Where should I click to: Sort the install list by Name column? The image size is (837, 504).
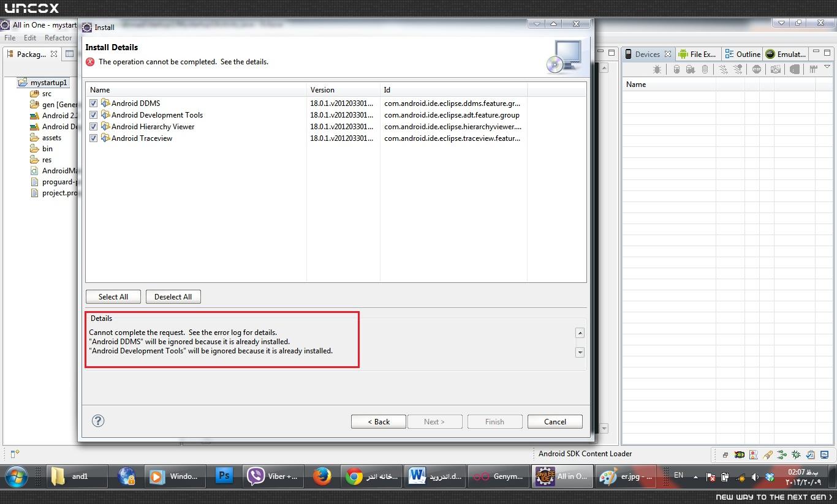(196, 90)
